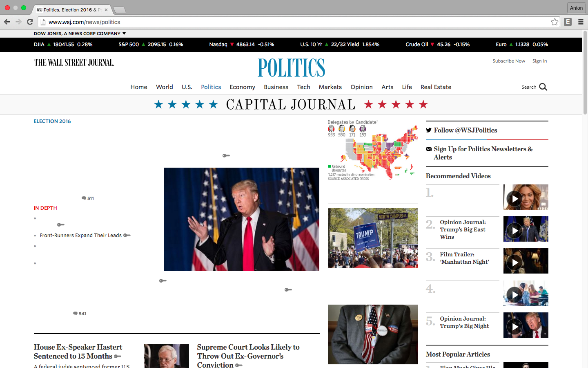This screenshot has width=588, height=368.
Task: Open Supreme Court Ex-Governor's Conviction article
Action: click(248, 356)
